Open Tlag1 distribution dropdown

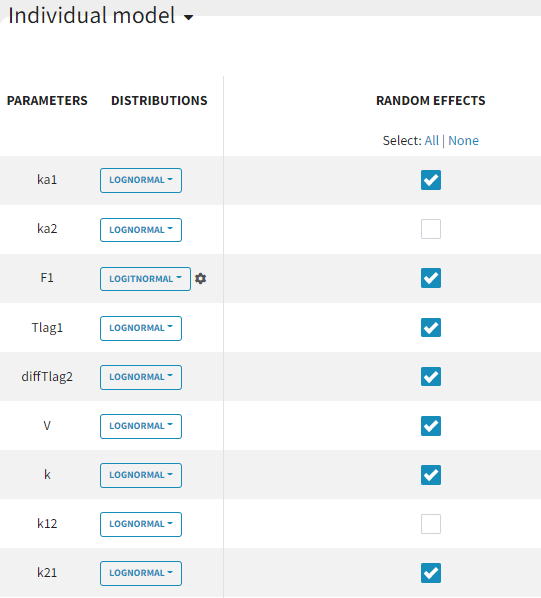[x=141, y=328]
